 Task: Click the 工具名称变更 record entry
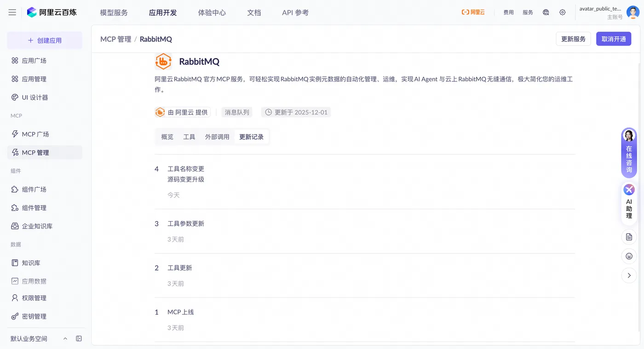click(x=186, y=169)
